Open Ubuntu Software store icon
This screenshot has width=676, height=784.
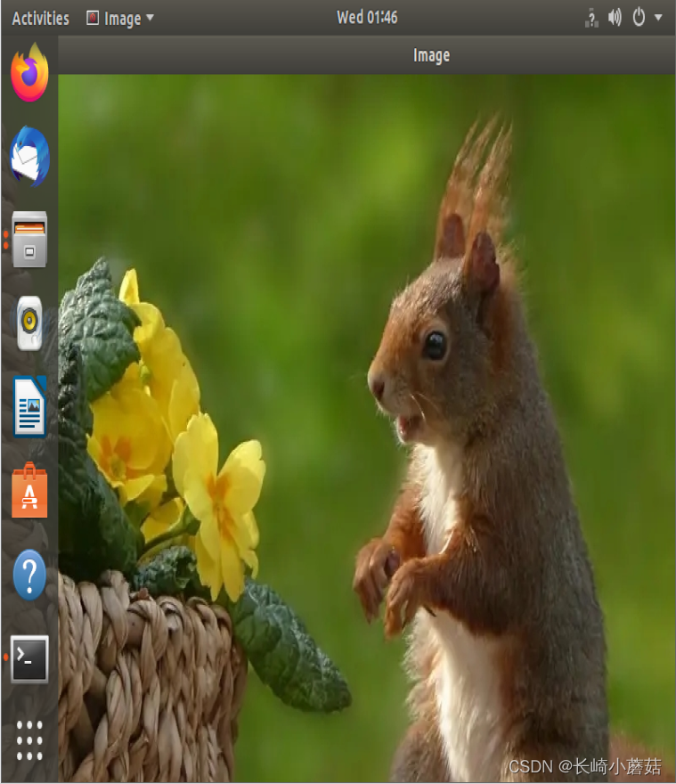coord(29,491)
